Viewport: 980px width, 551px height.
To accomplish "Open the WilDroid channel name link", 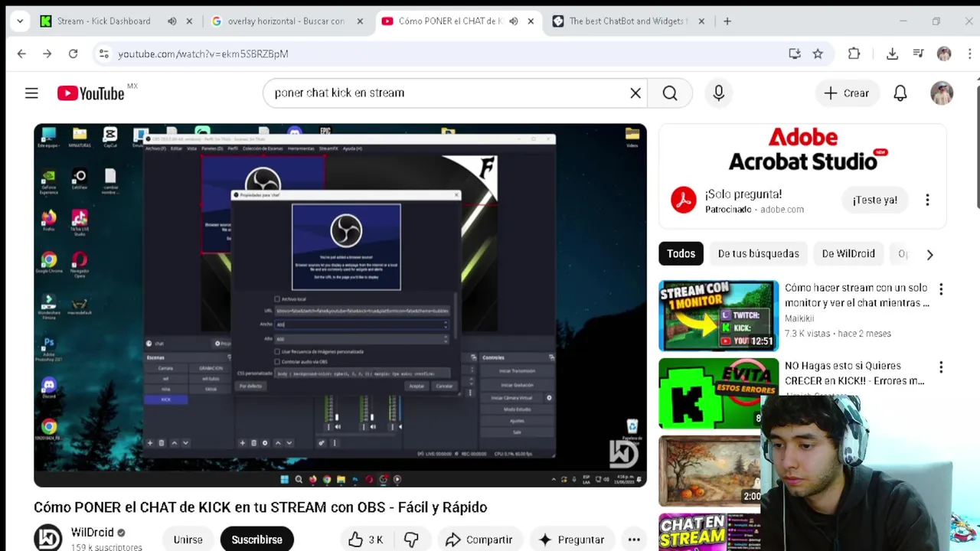I will [x=93, y=532].
